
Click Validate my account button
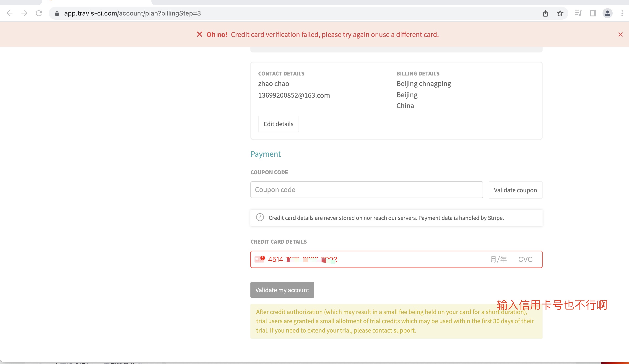(x=282, y=290)
